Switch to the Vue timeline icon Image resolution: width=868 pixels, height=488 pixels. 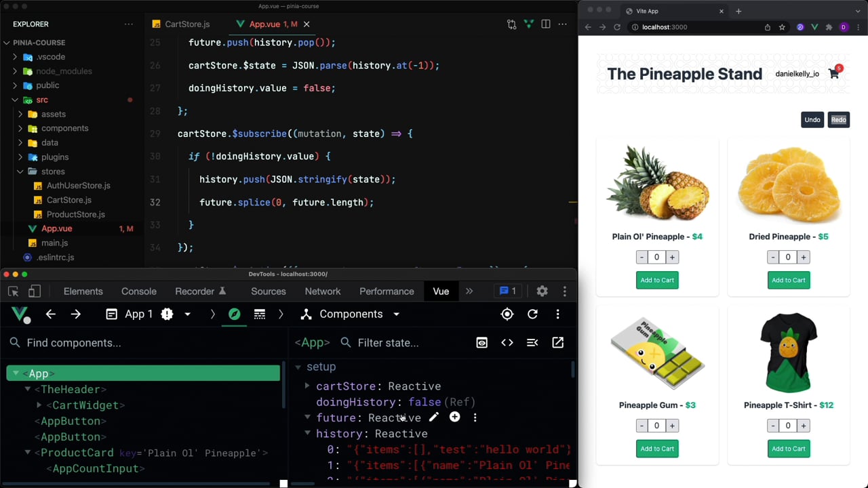click(259, 314)
